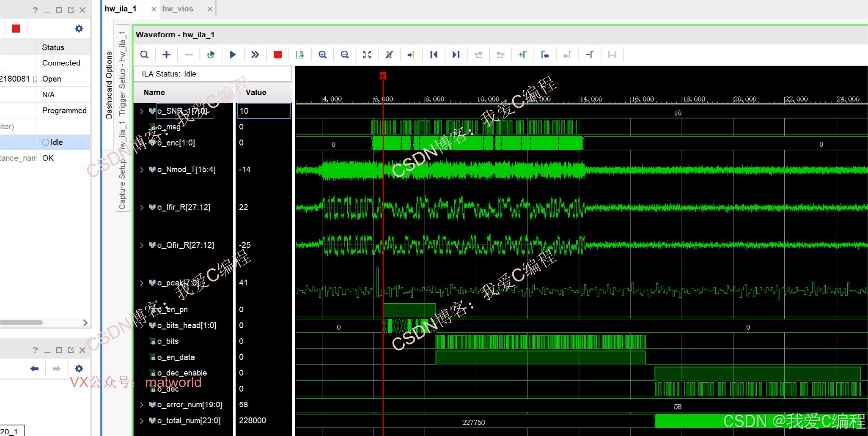
Task: Expand the o_error_num[19:0] bus
Action: (x=142, y=405)
